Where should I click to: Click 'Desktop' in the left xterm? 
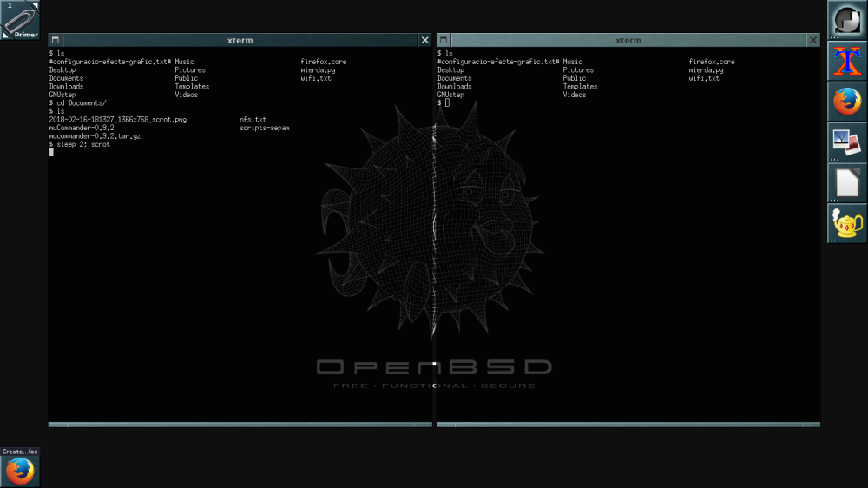tap(62, 70)
